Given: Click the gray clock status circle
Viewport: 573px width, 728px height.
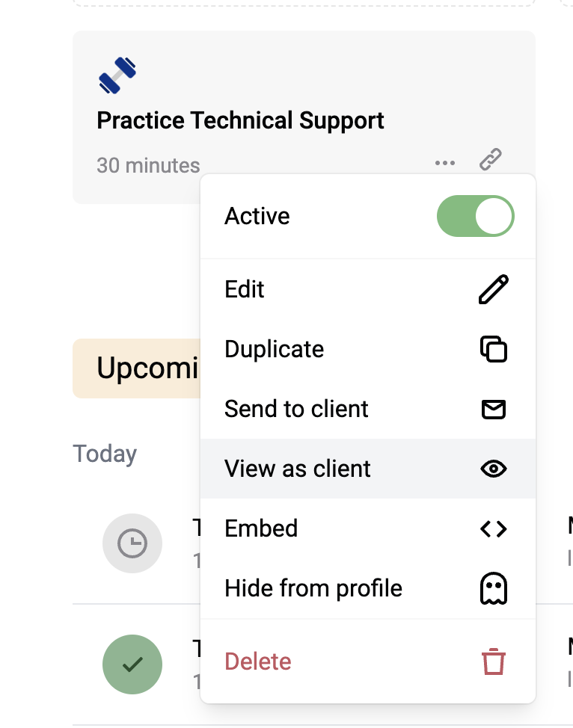Looking at the screenshot, I should tap(132, 543).
